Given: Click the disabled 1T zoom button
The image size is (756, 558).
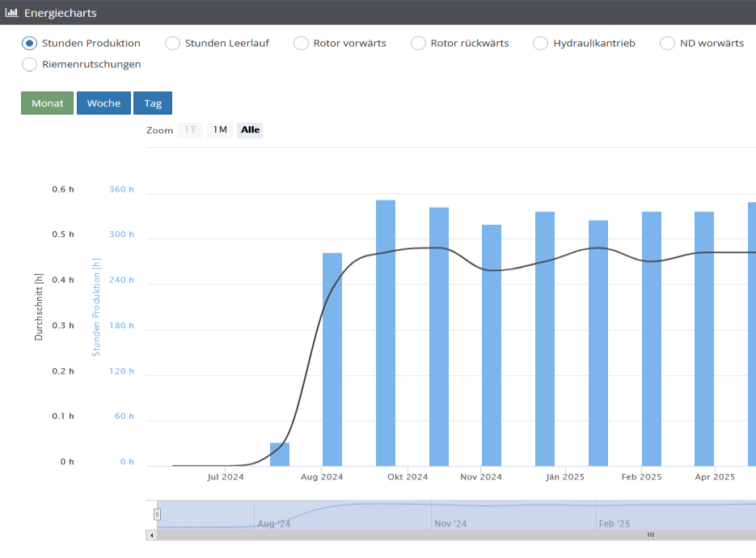Looking at the screenshot, I should tap(190, 130).
